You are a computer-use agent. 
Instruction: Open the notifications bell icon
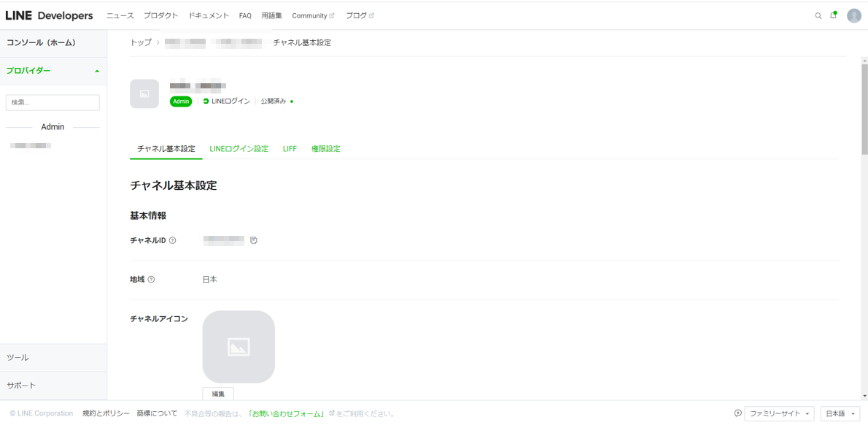tap(833, 15)
